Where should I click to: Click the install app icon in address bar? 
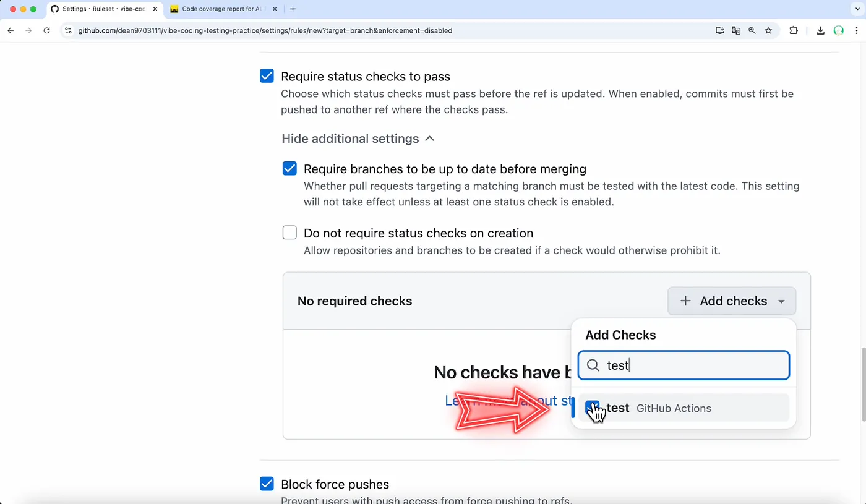(720, 30)
